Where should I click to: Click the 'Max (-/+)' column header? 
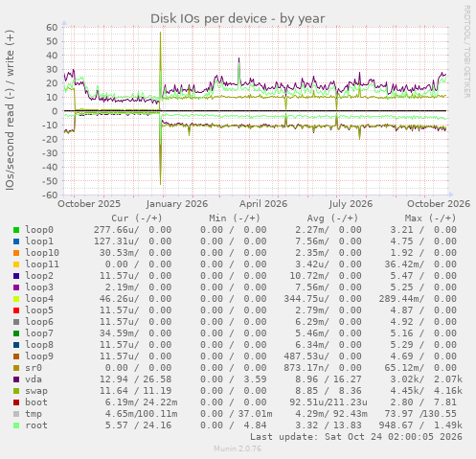point(431,218)
